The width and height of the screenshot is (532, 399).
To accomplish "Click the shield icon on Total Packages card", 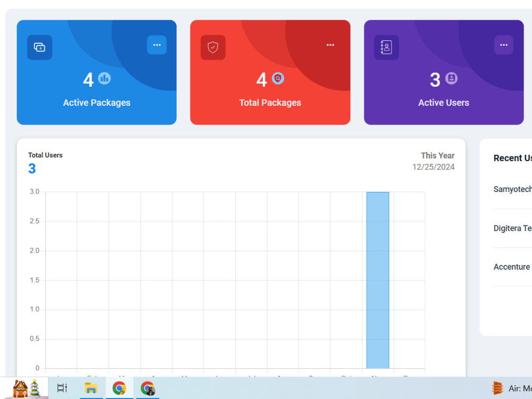I will tap(213, 47).
